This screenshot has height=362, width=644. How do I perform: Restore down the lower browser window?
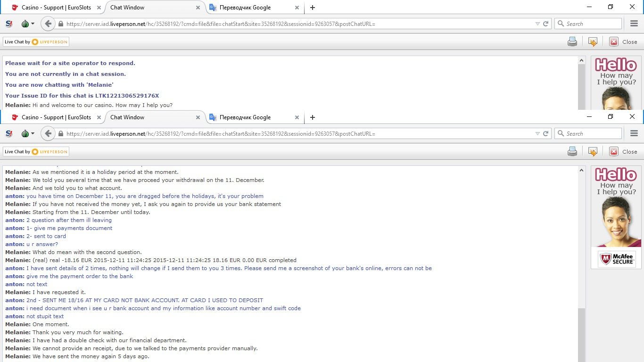tap(611, 116)
